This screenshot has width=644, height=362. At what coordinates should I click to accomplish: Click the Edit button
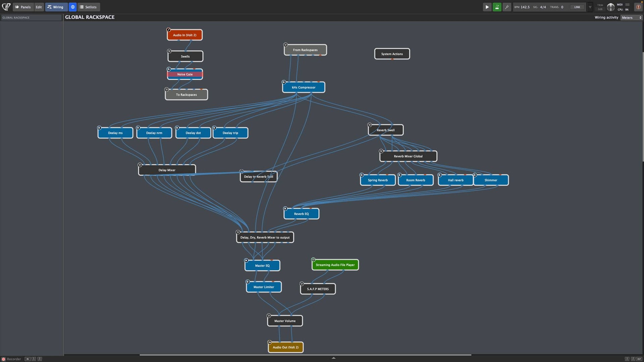point(39,7)
